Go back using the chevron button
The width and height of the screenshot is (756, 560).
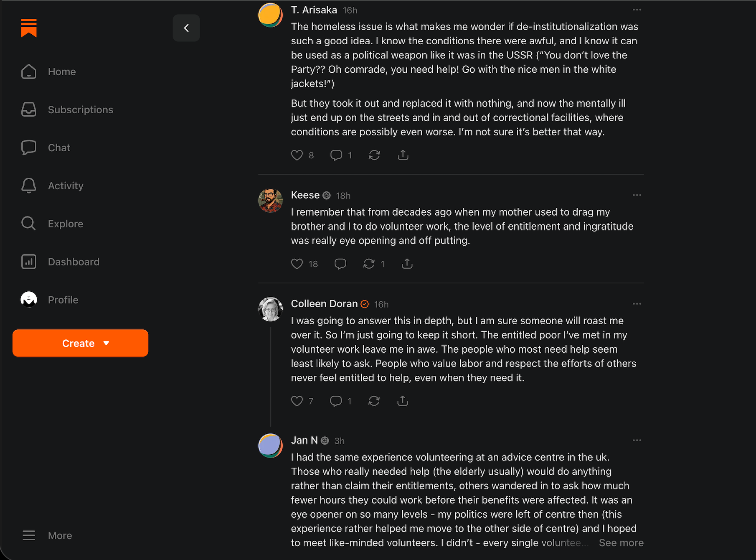(x=186, y=28)
